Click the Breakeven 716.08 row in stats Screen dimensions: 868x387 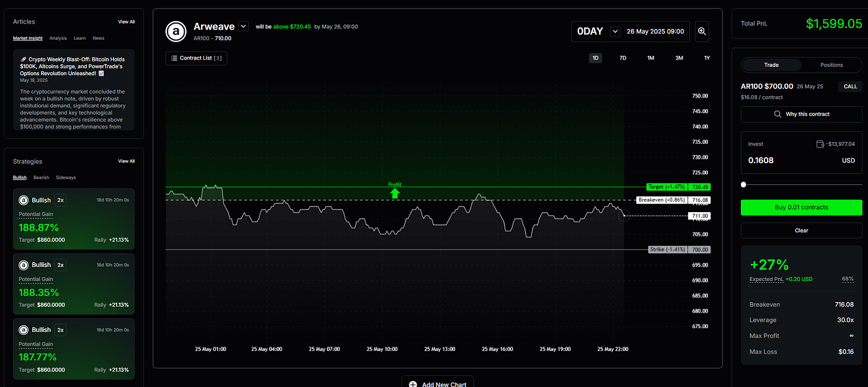click(x=801, y=305)
